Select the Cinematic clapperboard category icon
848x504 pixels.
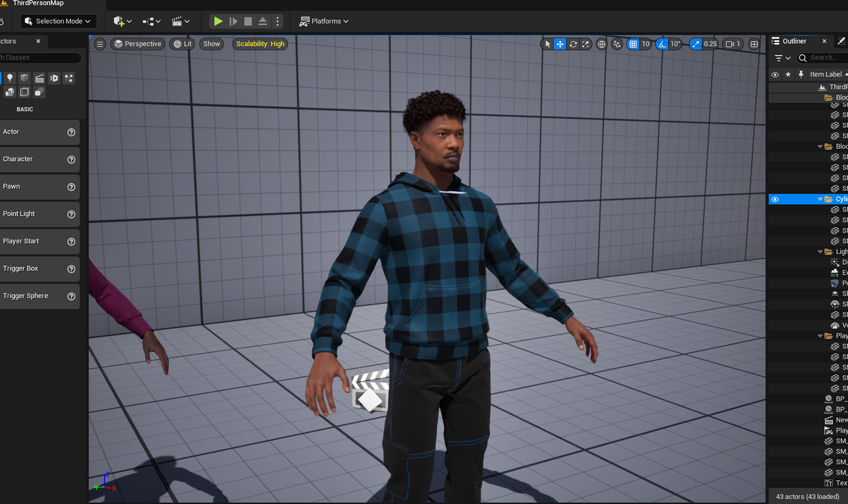[39, 78]
